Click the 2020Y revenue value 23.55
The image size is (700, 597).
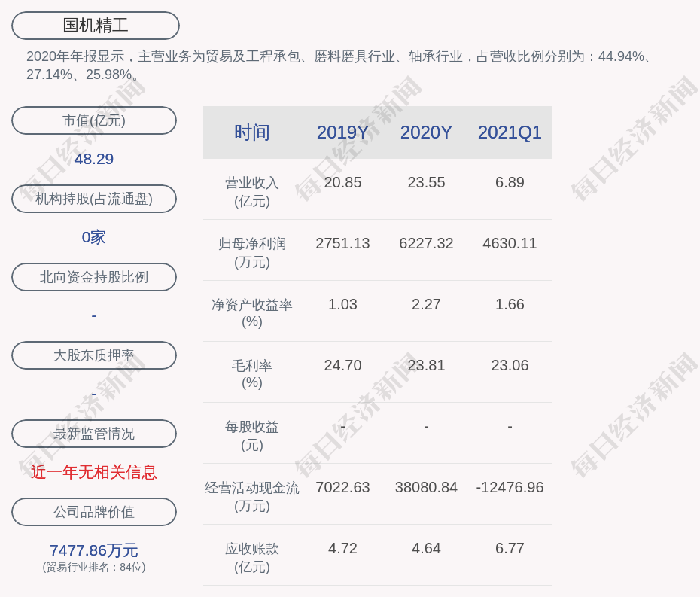coord(426,183)
